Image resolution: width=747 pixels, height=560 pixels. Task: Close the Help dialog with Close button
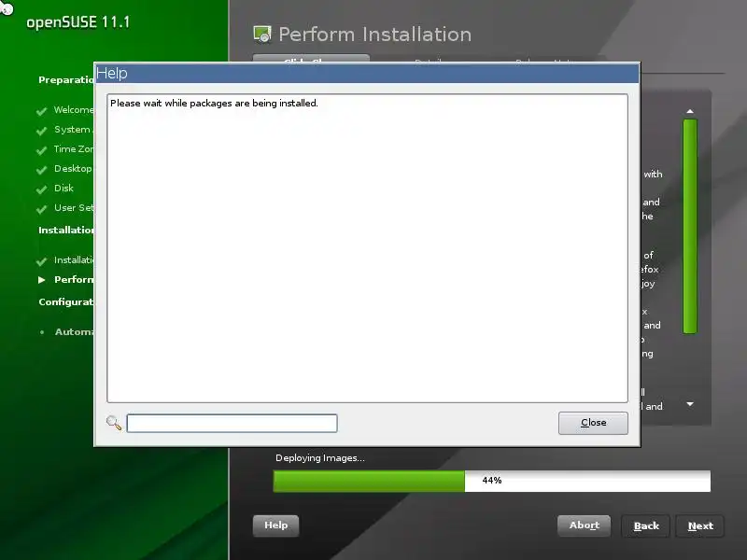click(593, 423)
